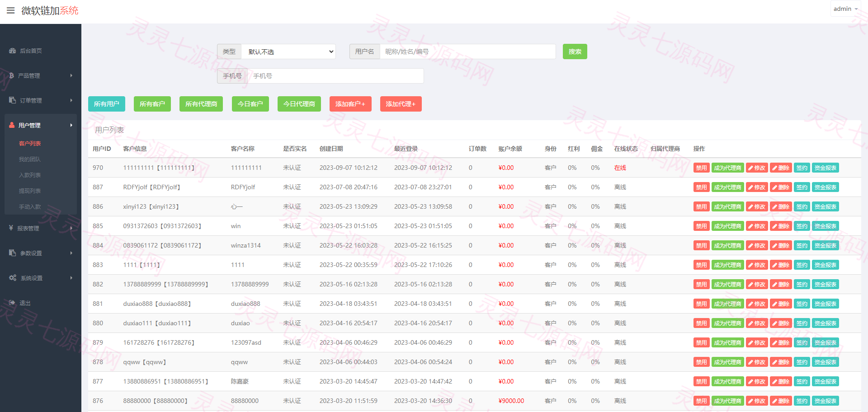Click 签约 button for user 882
The image size is (868, 412).
pyautogui.click(x=802, y=284)
